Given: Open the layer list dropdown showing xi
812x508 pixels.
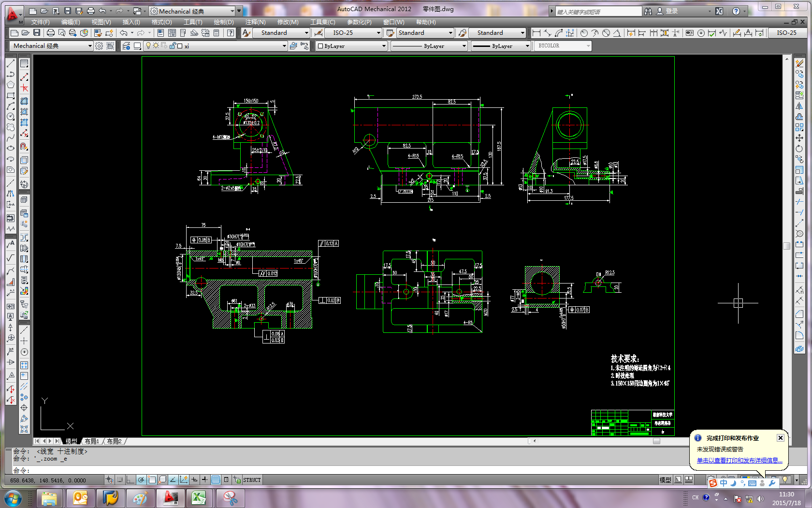Looking at the screenshot, I should (x=284, y=46).
